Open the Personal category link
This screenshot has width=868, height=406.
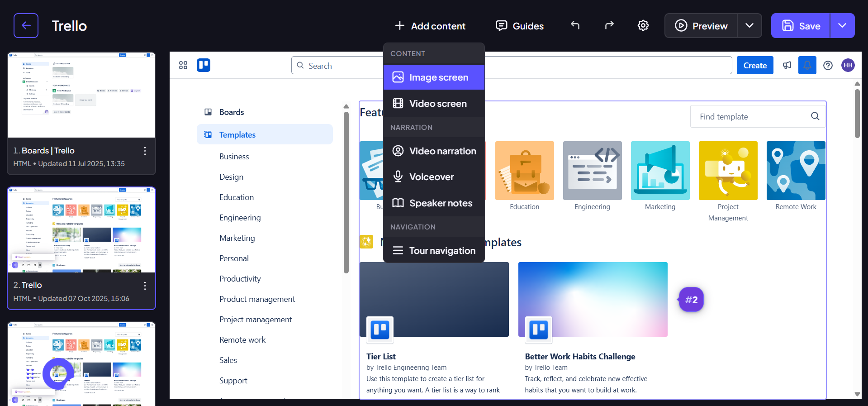[x=234, y=258]
